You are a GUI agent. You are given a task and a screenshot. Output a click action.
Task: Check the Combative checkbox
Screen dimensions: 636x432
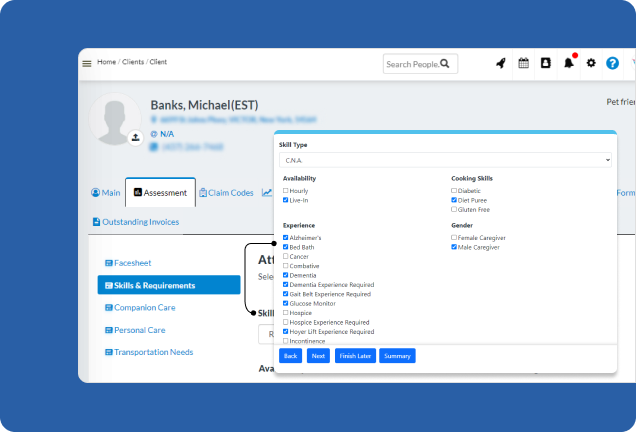tap(286, 266)
